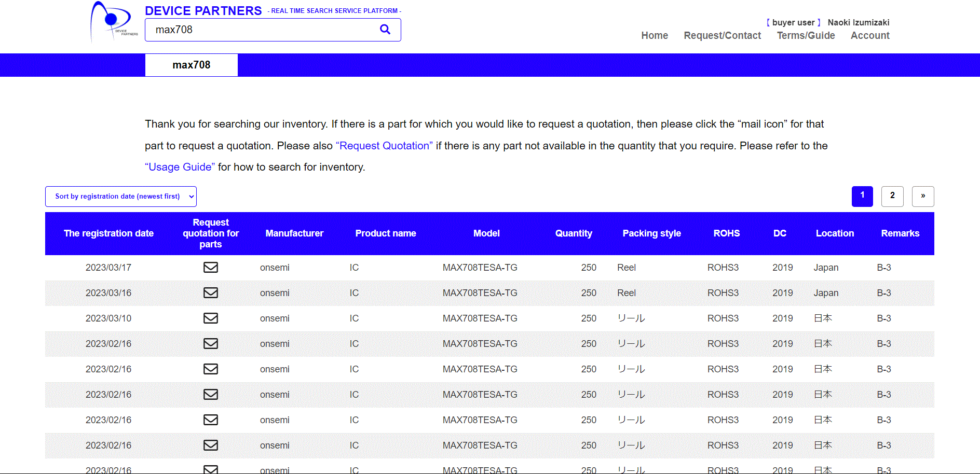Image resolution: width=980 pixels, height=474 pixels.
Task: Click The registration date column header
Action: coord(108,233)
